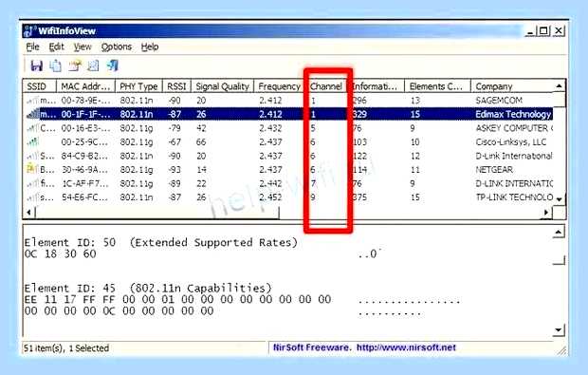Screen dimensions: 588x375
Task: Click the Properties toolbar icon
Action: [x=75, y=66]
